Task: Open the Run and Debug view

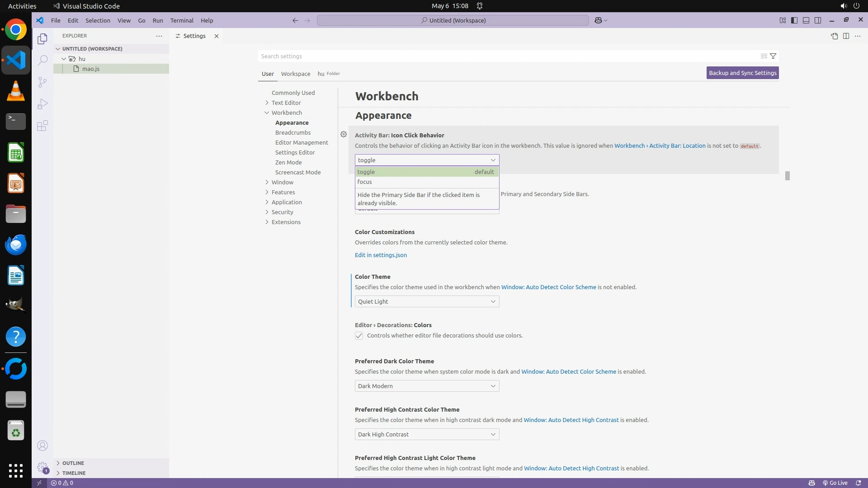Action: [x=42, y=104]
